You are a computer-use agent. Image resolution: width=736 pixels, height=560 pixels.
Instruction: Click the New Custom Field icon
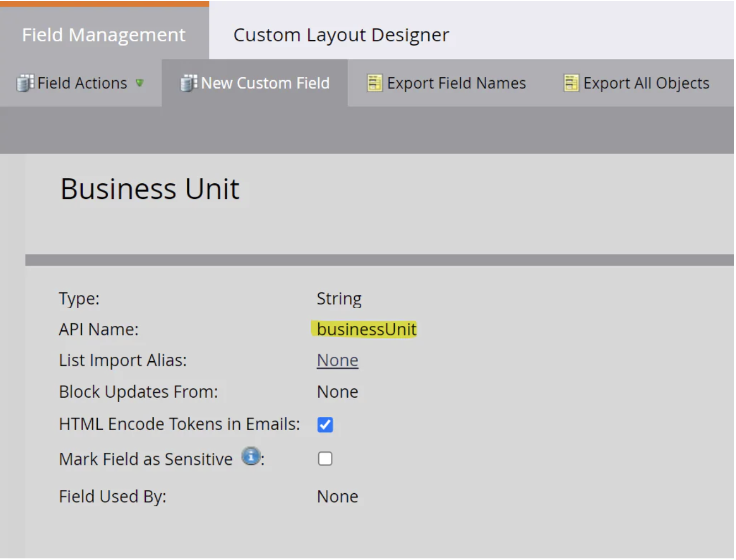point(188,83)
